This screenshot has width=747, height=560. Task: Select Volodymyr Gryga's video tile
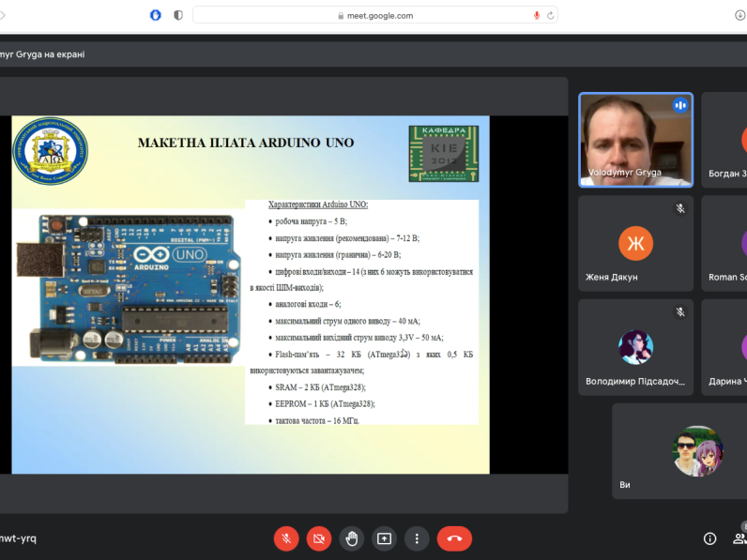635,140
